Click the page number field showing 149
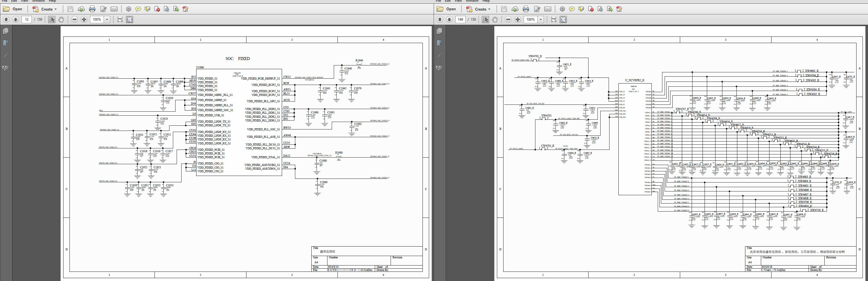Screen dimensions: 868x281 460,20
